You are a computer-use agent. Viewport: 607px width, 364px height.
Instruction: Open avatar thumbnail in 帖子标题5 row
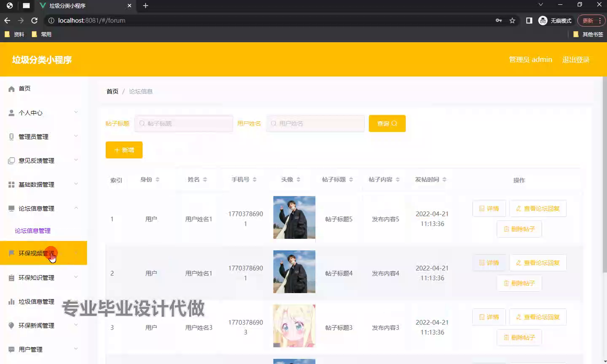294,217
